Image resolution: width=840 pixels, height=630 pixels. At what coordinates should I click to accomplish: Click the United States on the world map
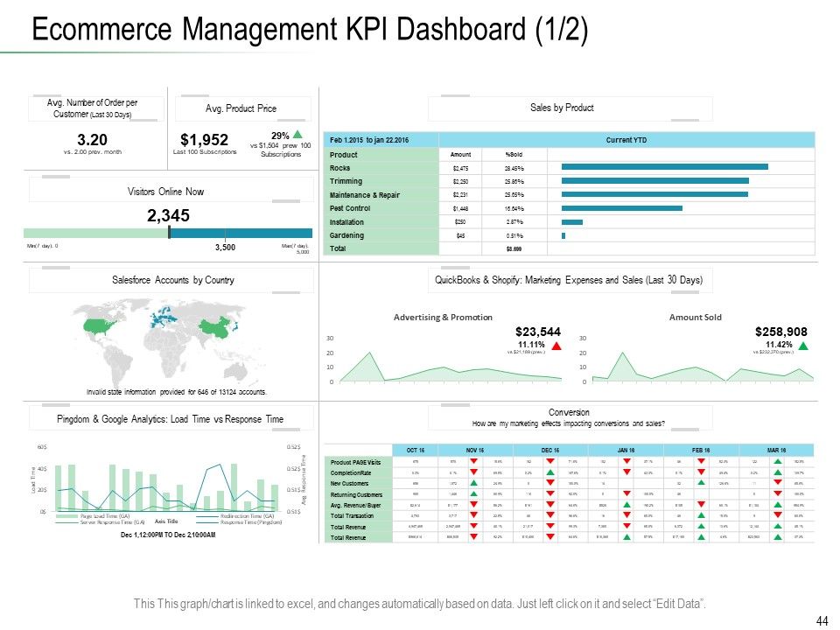pyautogui.click(x=100, y=325)
